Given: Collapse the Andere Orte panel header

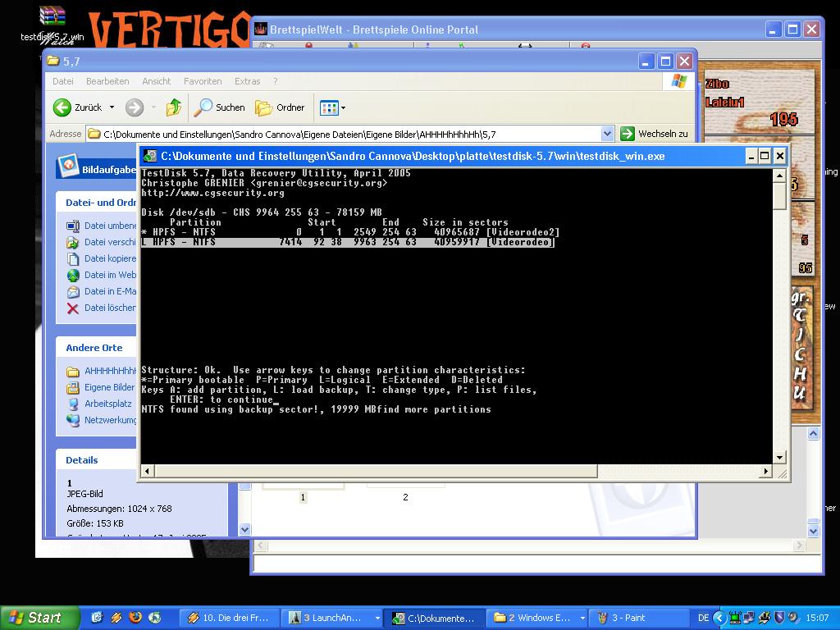Looking at the screenshot, I should (97, 348).
